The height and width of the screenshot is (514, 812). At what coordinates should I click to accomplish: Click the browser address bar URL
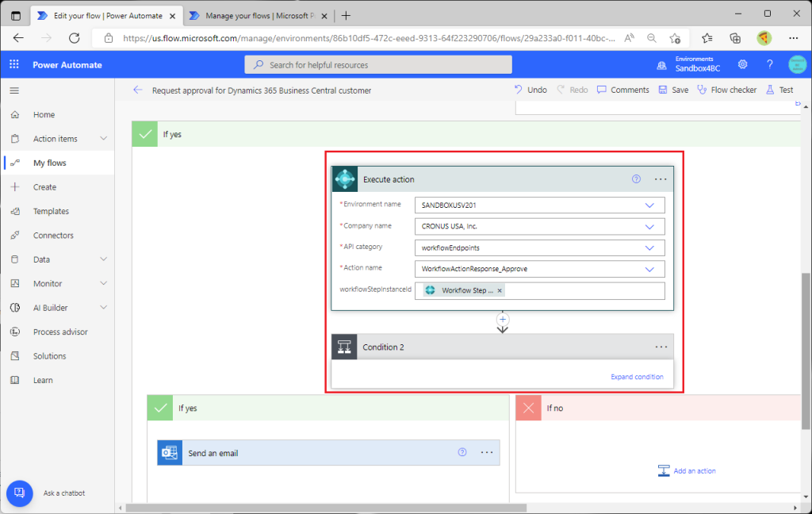[369, 38]
